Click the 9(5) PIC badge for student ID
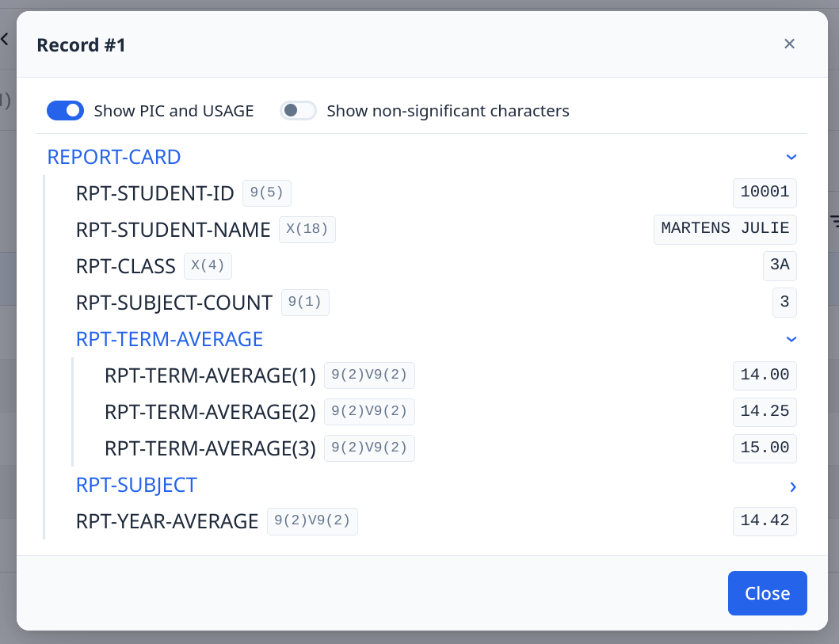This screenshot has width=839, height=644. tap(266, 193)
